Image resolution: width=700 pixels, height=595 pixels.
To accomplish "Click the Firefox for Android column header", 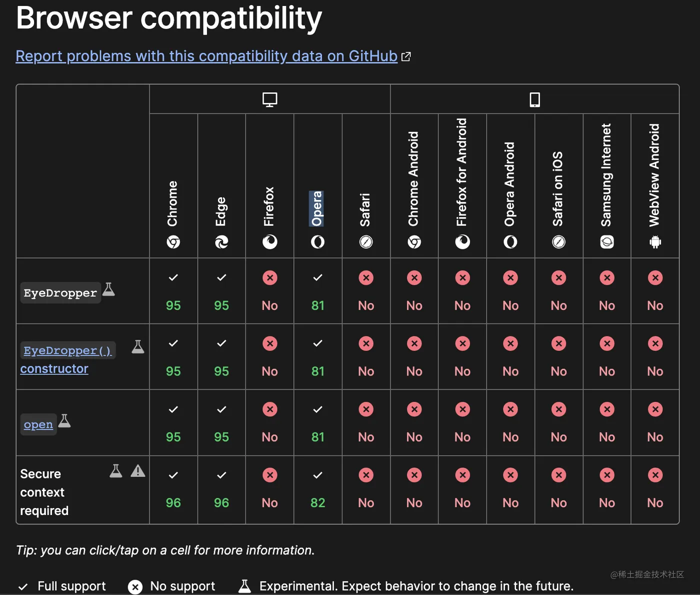I will 461,172.
